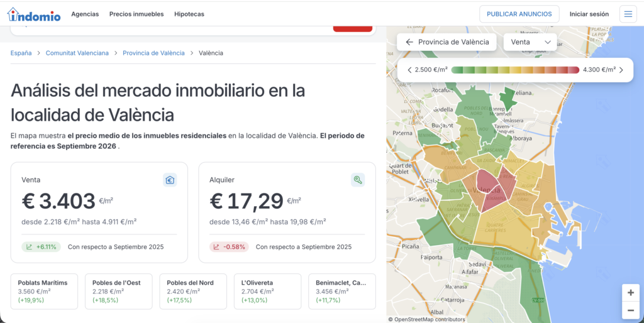The image size is (644, 323).
Task: Click the red -0.58% trend badge
Action: click(x=229, y=247)
